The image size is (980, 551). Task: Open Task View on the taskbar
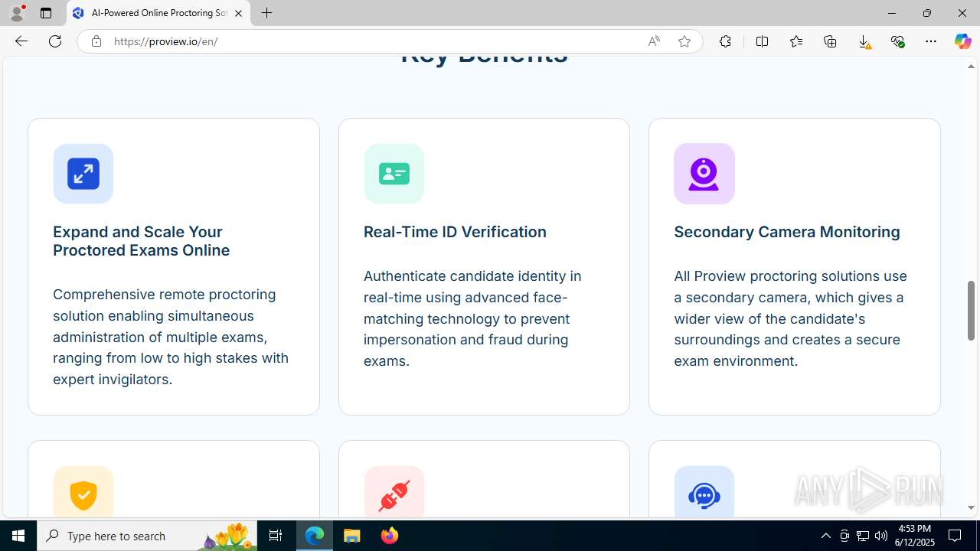[x=276, y=536]
